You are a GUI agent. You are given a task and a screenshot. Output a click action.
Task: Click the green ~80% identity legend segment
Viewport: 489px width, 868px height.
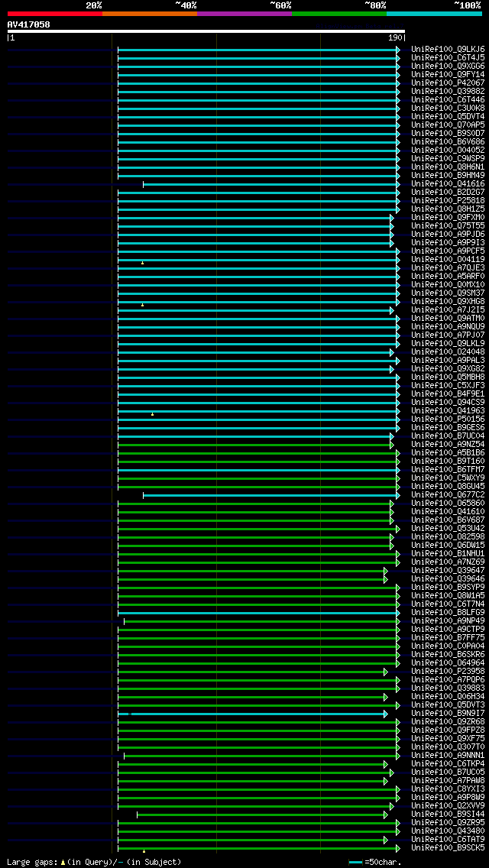[339, 13]
